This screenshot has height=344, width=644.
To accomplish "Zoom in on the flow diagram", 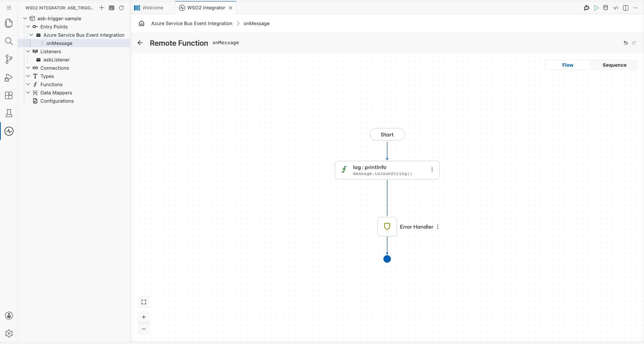I will tap(144, 317).
